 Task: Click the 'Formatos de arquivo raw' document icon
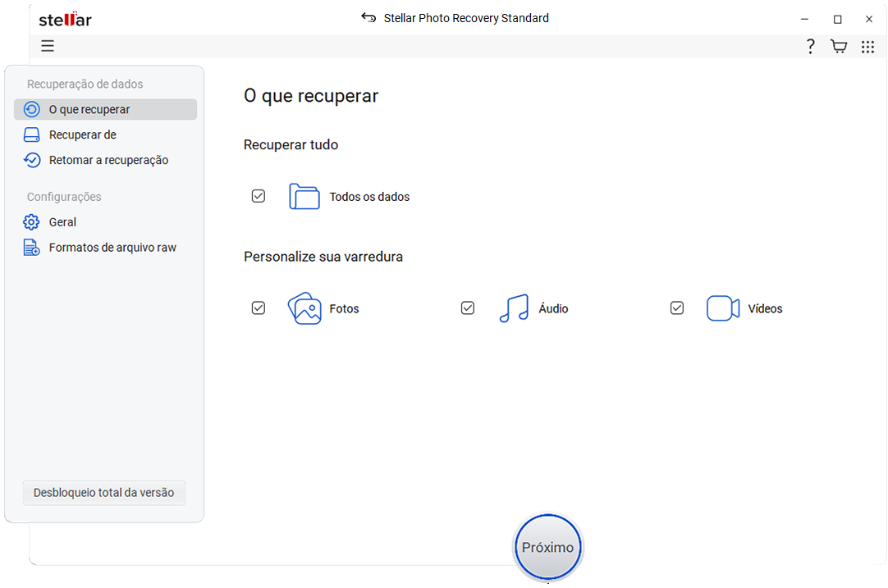pyautogui.click(x=31, y=248)
